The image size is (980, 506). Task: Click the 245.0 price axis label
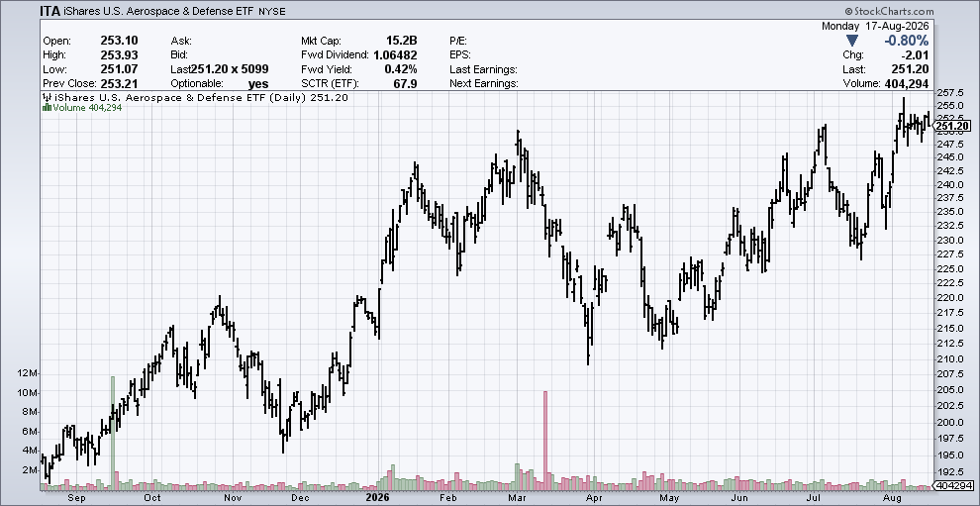[x=949, y=156]
